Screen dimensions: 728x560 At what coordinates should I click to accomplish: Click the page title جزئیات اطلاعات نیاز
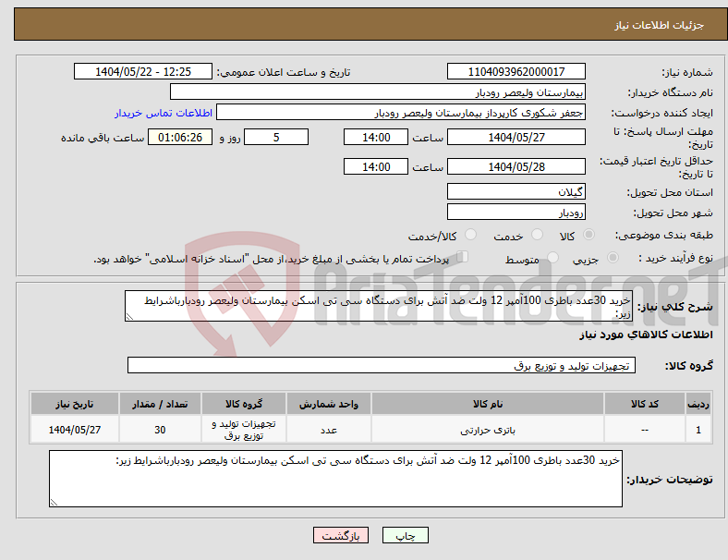pyautogui.click(x=660, y=25)
